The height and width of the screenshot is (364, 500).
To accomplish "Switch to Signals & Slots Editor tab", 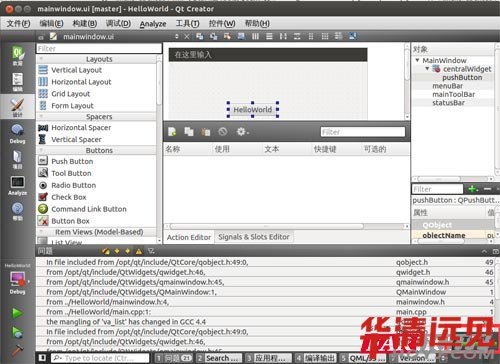I will [254, 237].
